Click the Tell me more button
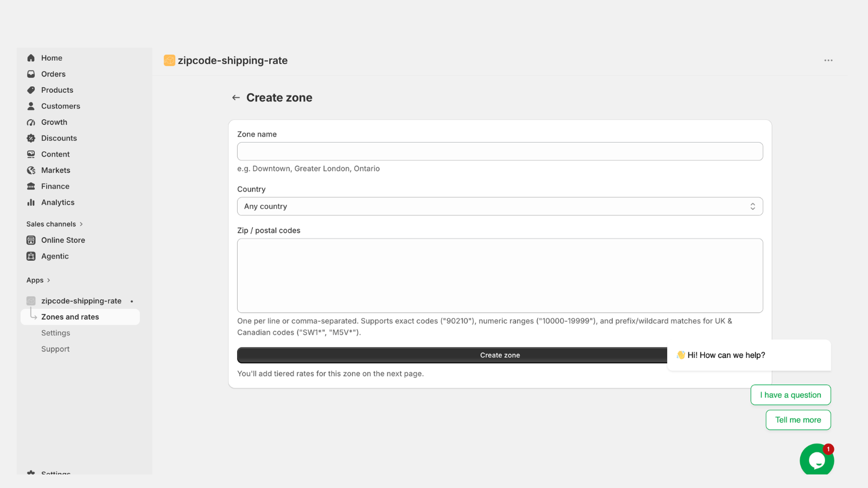The image size is (868, 488). pos(798,420)
